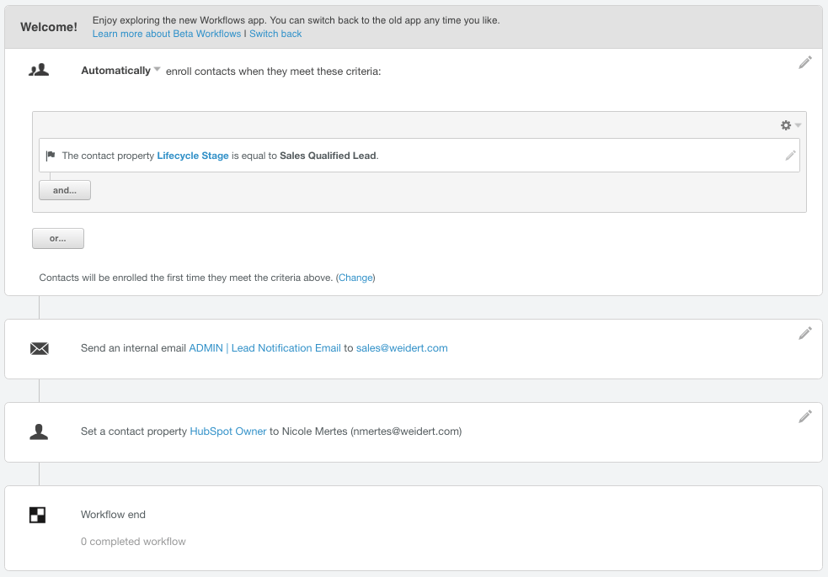This screenshot has height=577, width=828.
Task: Edit the internal email step pencil icon
Action: pyautogui.click(x=805, y=333)
